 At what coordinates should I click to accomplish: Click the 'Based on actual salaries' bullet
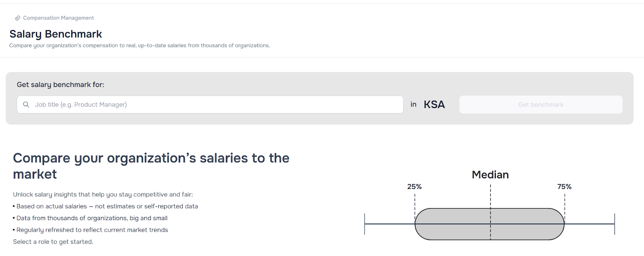coord(107,206)
